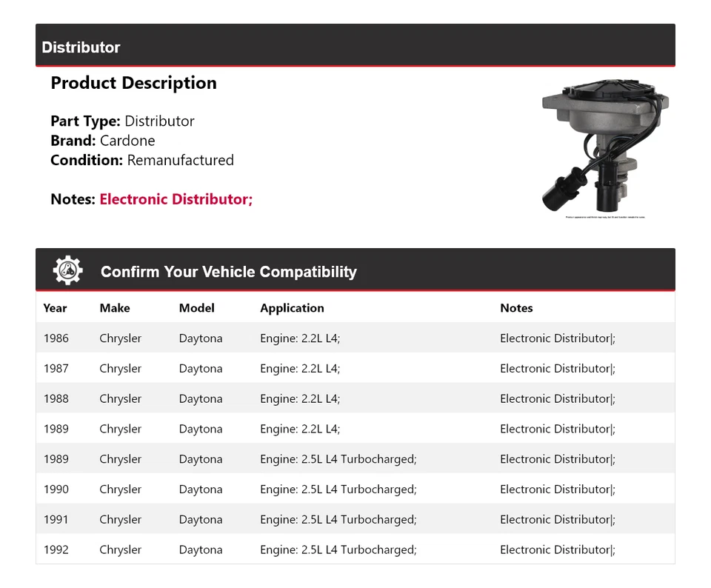Click the Part Type: Distributor line
711x588 pixels.
(122, 121)
